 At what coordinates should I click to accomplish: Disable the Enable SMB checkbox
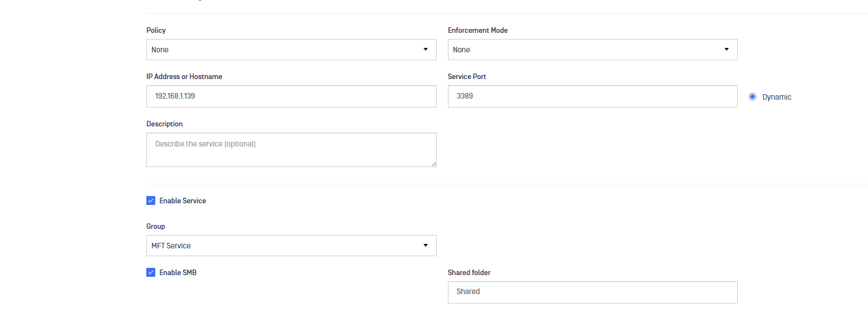tap(151, 272)
